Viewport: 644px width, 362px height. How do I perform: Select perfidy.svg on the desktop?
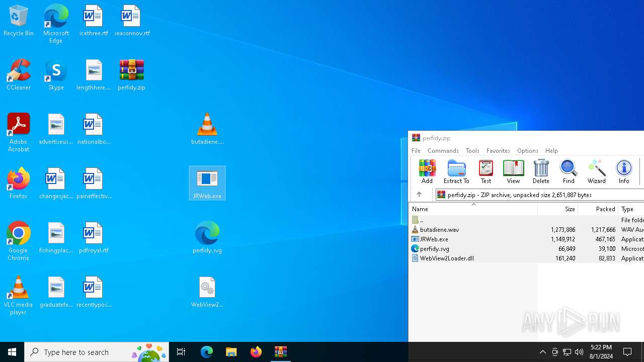tap(207, 238)
